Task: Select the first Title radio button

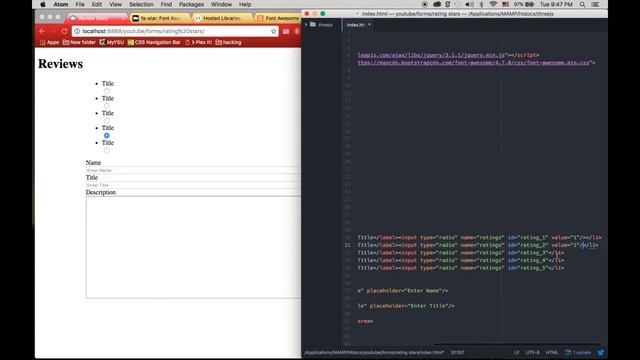Action: (x=107, y=91)
